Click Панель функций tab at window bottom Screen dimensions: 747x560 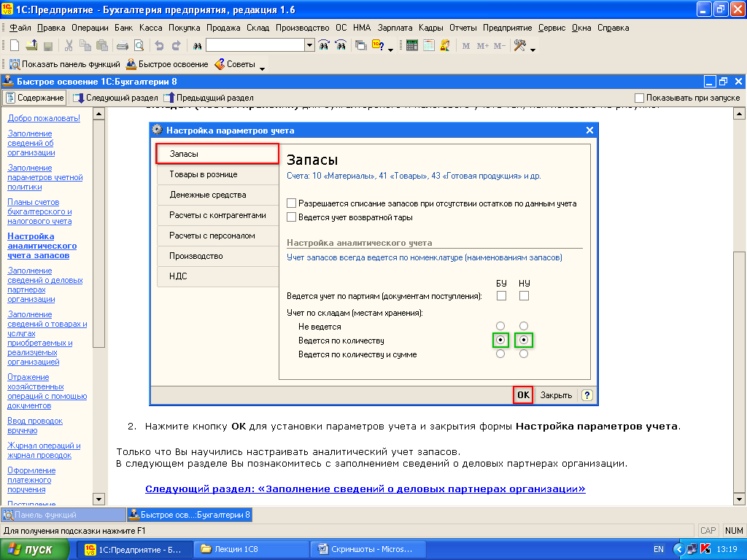[63, 515]
